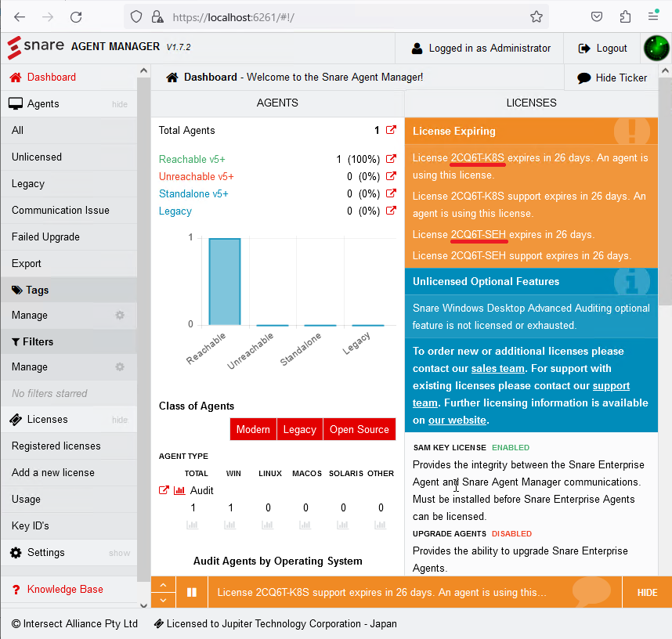The width and height of the screenshot is (672, 639).
Task: Open the All agents list
Action: (x=69, y=130)
